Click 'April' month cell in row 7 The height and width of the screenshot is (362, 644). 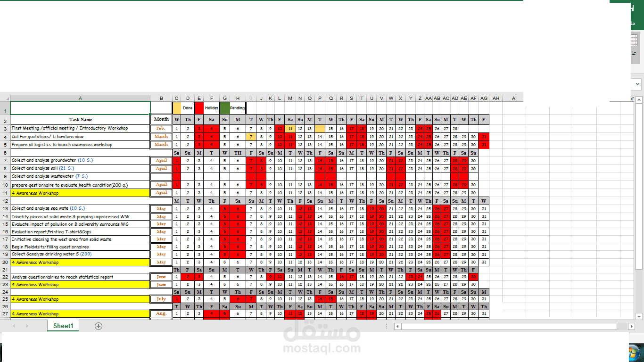point(161,160)
